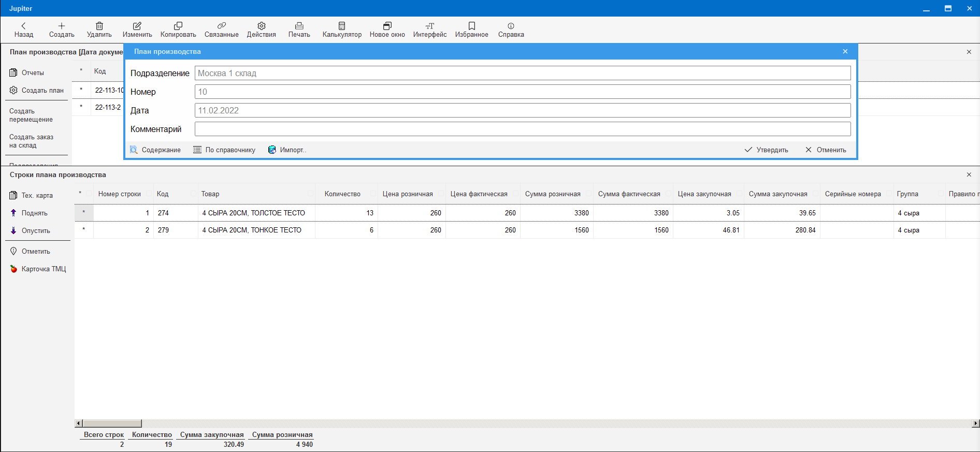This screenshot has width=980, height=452.
Task: Sort by the Количество column header
Action: coord(342,194)
